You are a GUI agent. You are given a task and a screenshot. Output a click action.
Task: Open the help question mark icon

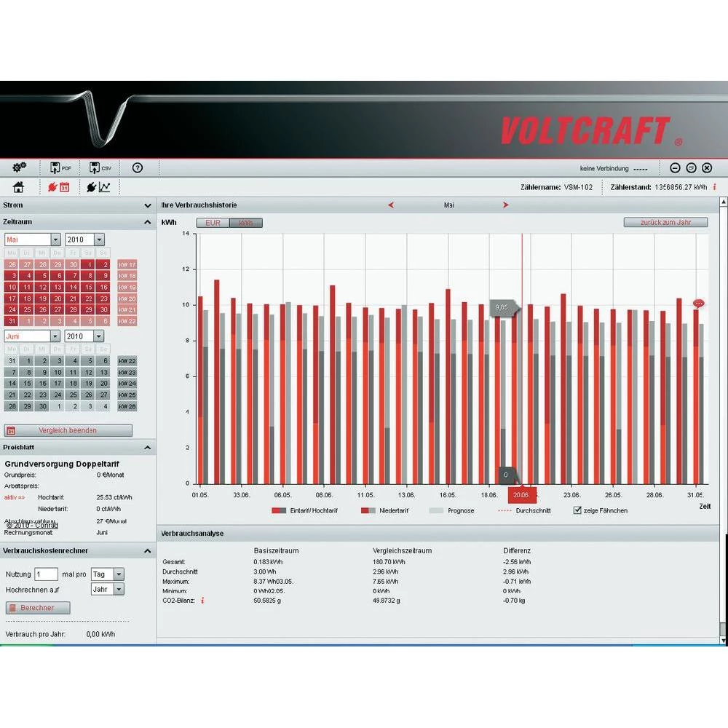[x=138, y=168]
